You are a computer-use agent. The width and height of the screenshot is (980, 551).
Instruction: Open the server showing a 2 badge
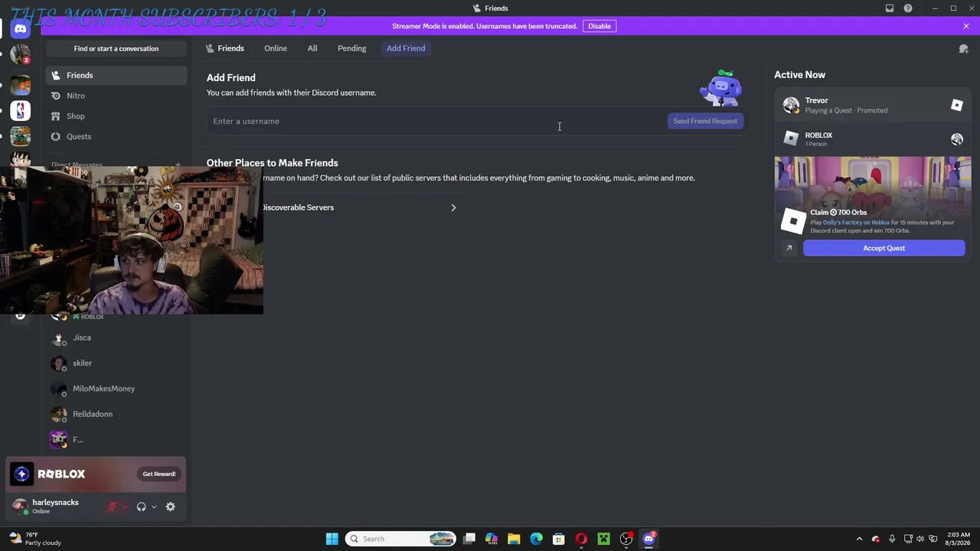(21, 54)
